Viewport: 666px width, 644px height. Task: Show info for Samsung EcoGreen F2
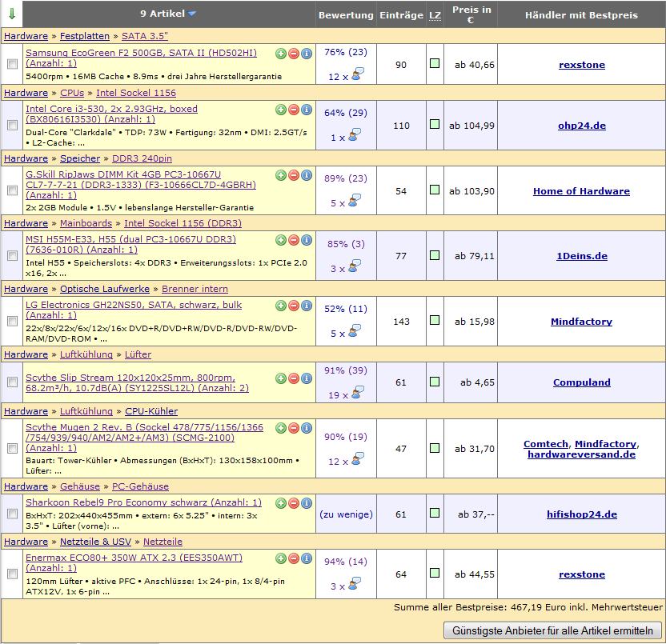tap(307, 54)
